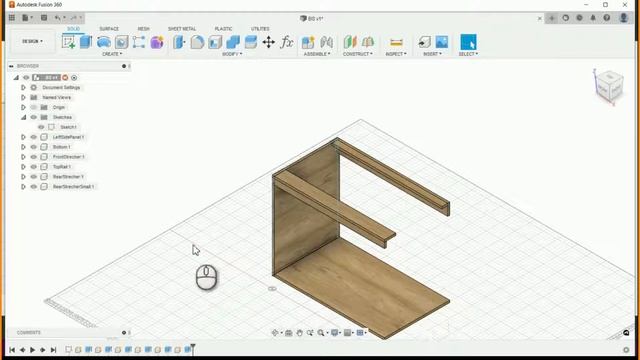Select the Fillet tool
The image size is (640, 360).
coord(197,42)
